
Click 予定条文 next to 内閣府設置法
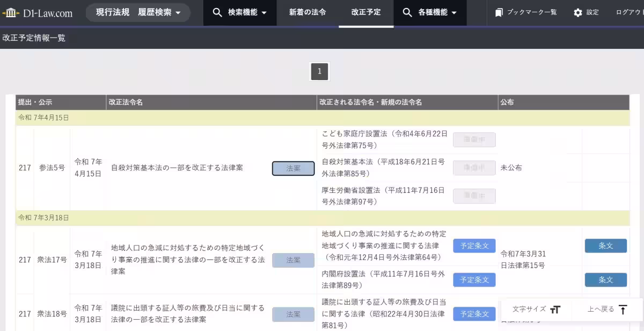[x=474, y=279]
